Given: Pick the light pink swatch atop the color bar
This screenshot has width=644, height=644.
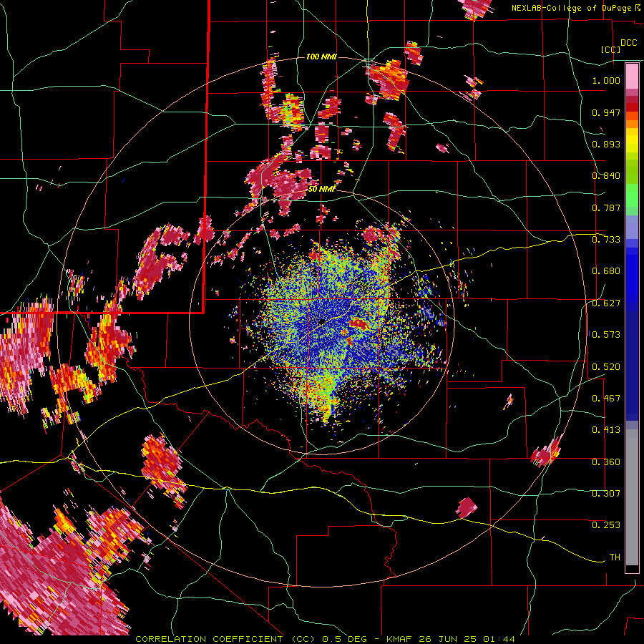Looking at the screenshot, I should coord(632,76).
